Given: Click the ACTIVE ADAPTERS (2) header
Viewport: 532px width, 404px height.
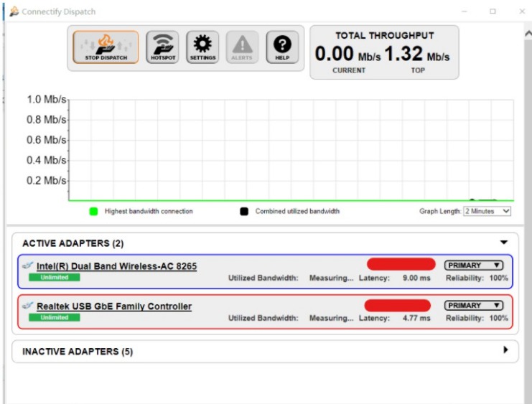Looking at the screenshot, I should (73, 243).
